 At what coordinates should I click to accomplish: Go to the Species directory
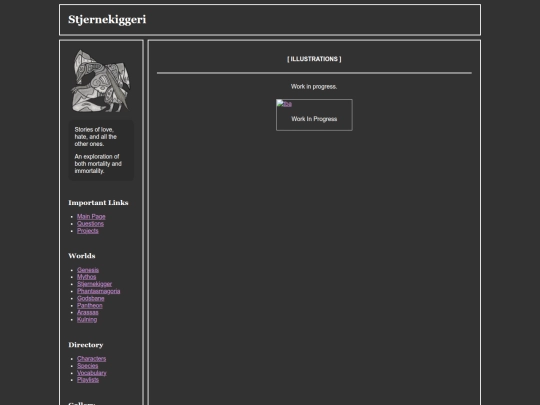pyautogui.click(x=87, y=366)
